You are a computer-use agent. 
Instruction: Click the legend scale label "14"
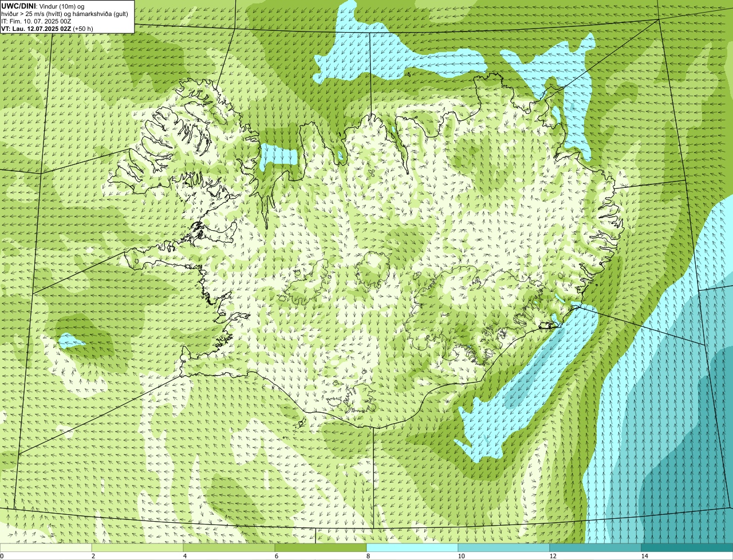tap(644, 556)
